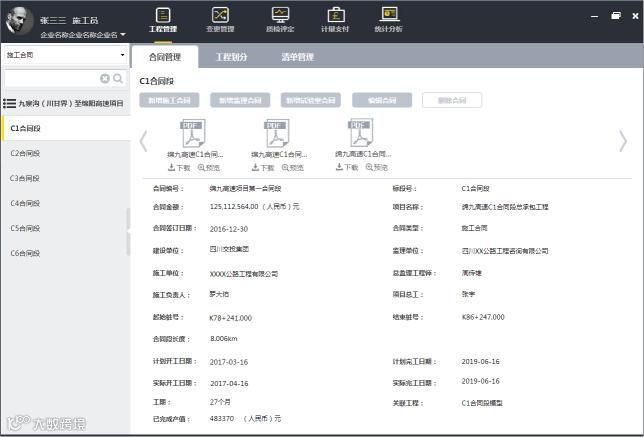Open the third PDF file icon
The height and width of the screenshot is (437, 644).
coord(361,132)
